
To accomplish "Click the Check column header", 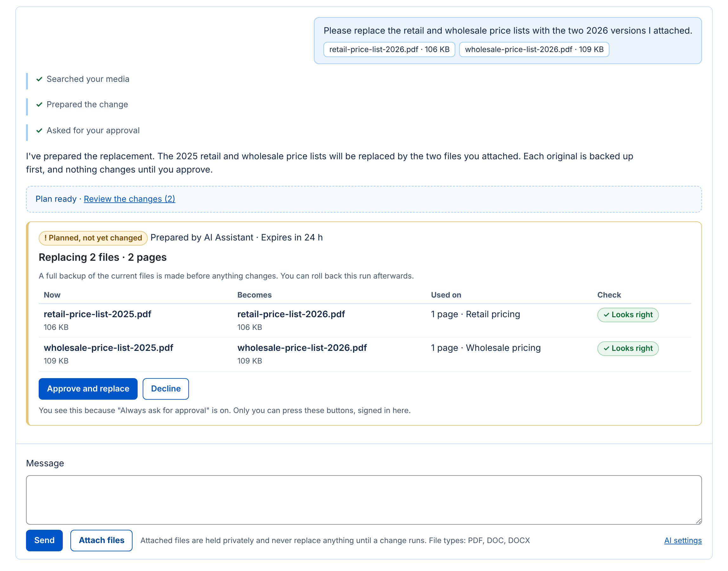I will click(609, 295).
